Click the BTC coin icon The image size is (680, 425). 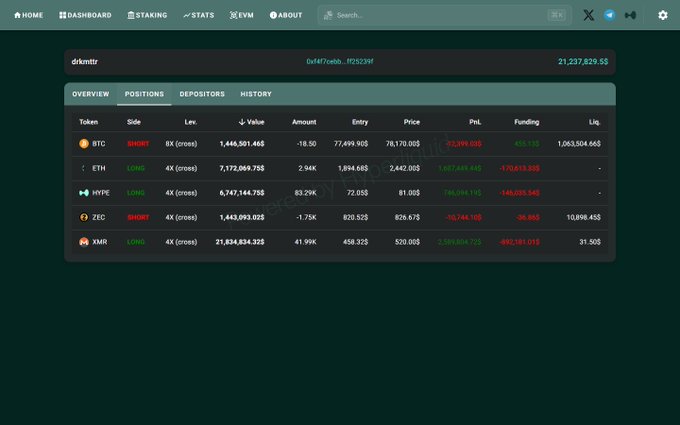[84, 144]
